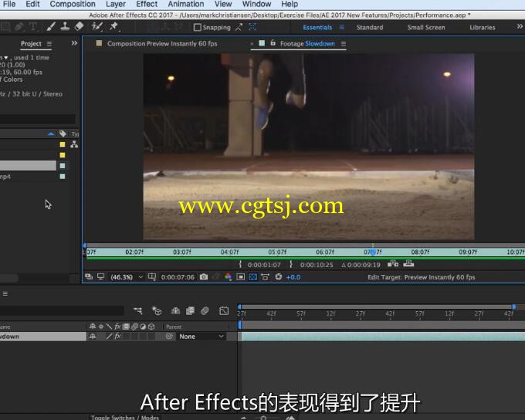Click the lock icon on Footage tab
Image resolution: width=525 pixels, height=420 pixels.
[x=273, y=43]
